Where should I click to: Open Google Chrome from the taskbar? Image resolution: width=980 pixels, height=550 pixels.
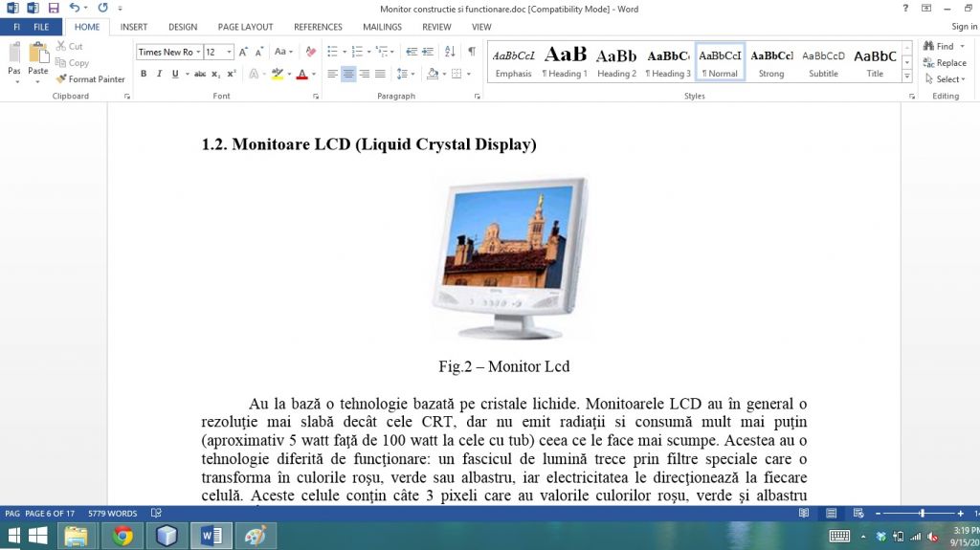pyautogui.click(x=122, y=536)
